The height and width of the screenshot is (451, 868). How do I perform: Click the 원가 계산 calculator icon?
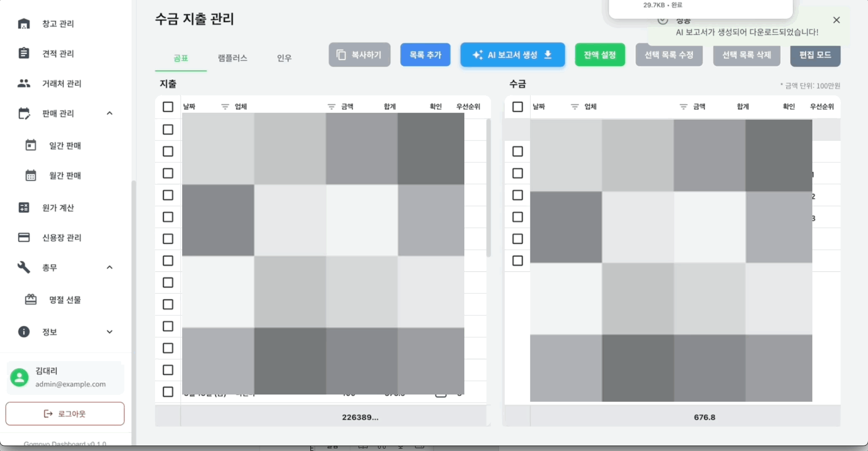pyautogui.click(x=24, y=207)
